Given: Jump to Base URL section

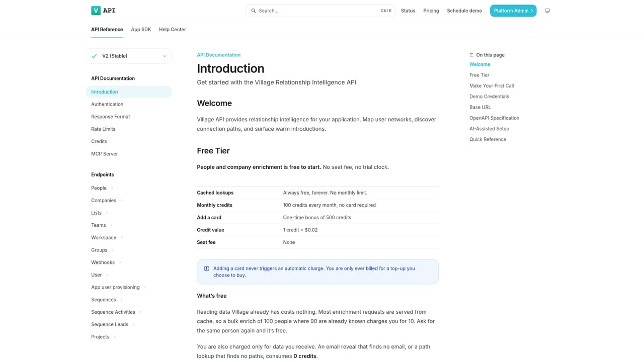Looking at the screenshot, I should click(x=480, y=107).
